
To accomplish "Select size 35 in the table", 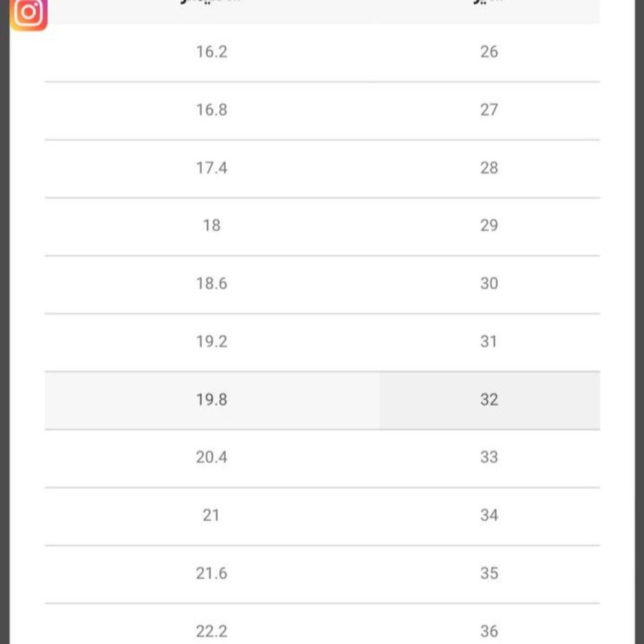I will (x=489, y=574).
